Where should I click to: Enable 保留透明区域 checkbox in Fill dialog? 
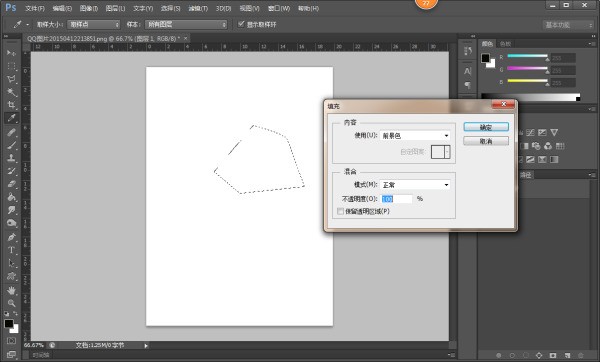point(340,211)
